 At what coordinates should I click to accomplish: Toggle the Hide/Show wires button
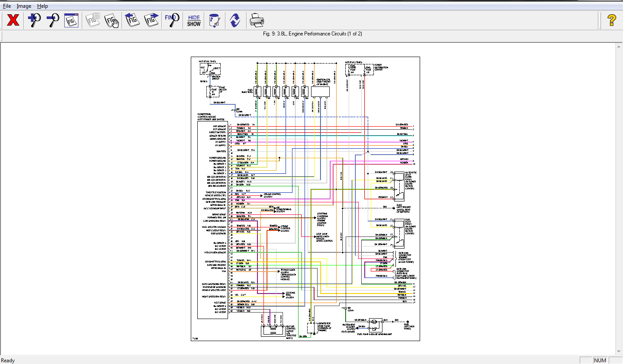[194, 20]
